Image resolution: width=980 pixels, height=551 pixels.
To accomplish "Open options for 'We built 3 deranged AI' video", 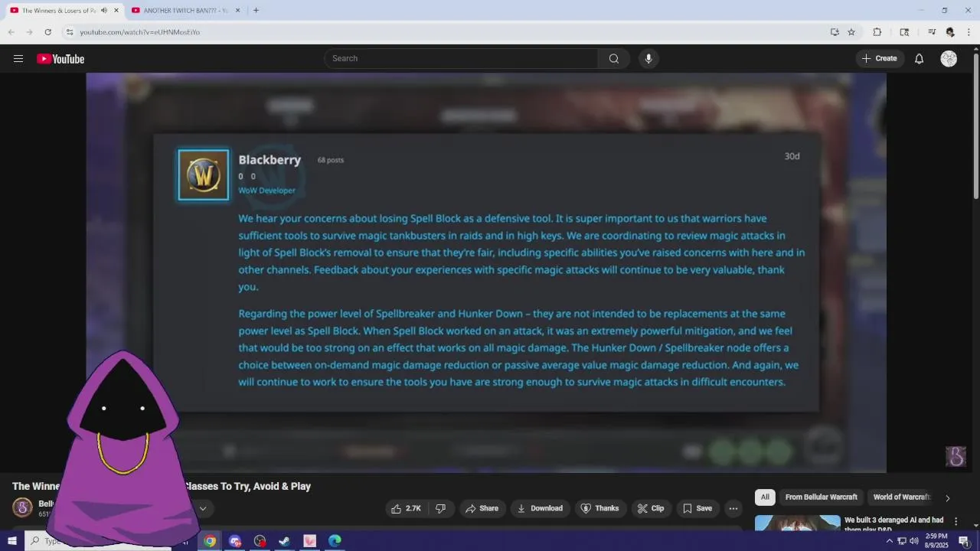I will coord(955,521).
